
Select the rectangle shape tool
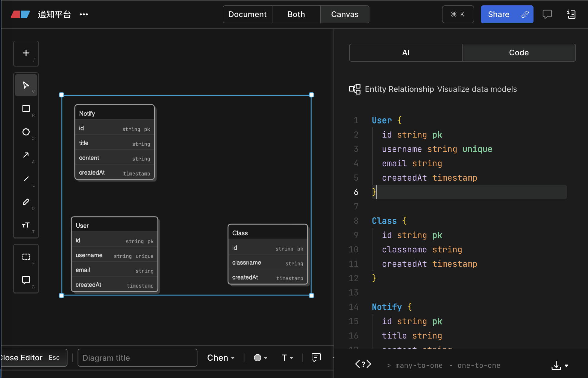[x=26, y=109]
